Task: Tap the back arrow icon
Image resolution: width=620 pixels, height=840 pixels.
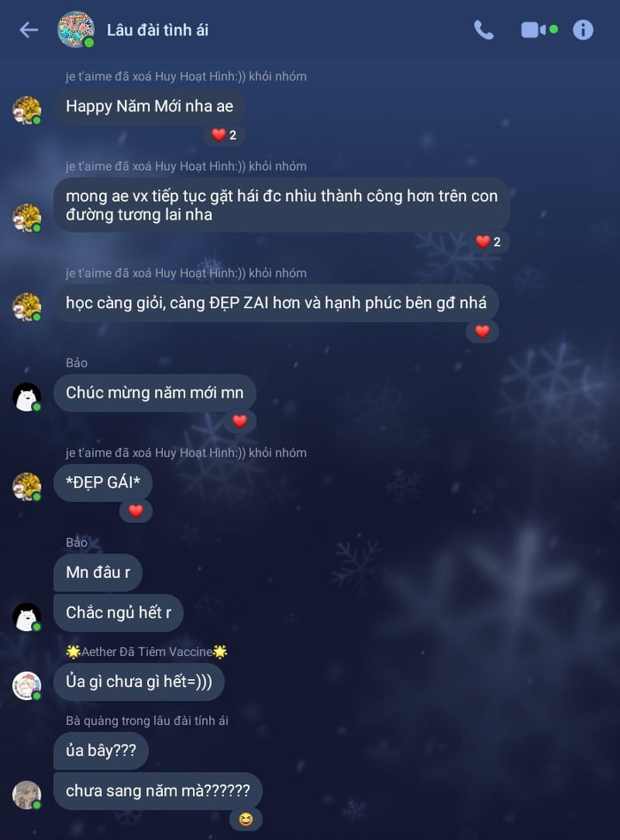Action: click(x=29, y=30)
